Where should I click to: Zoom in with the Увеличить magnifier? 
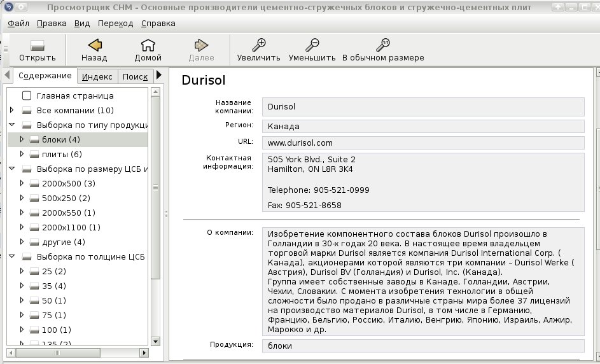coord(259,45)
